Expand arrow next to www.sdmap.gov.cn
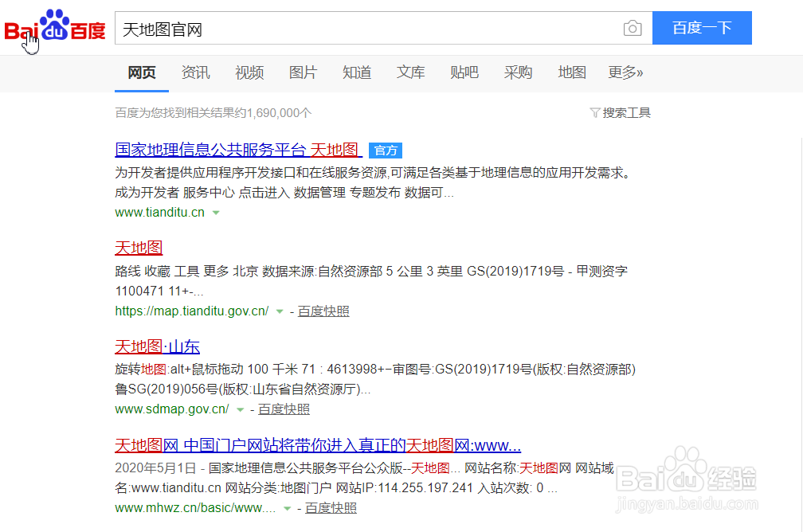 241,410
